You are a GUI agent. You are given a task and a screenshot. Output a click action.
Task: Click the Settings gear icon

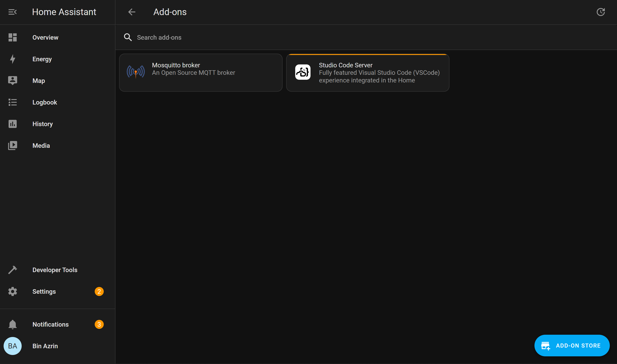pos(13,291)
